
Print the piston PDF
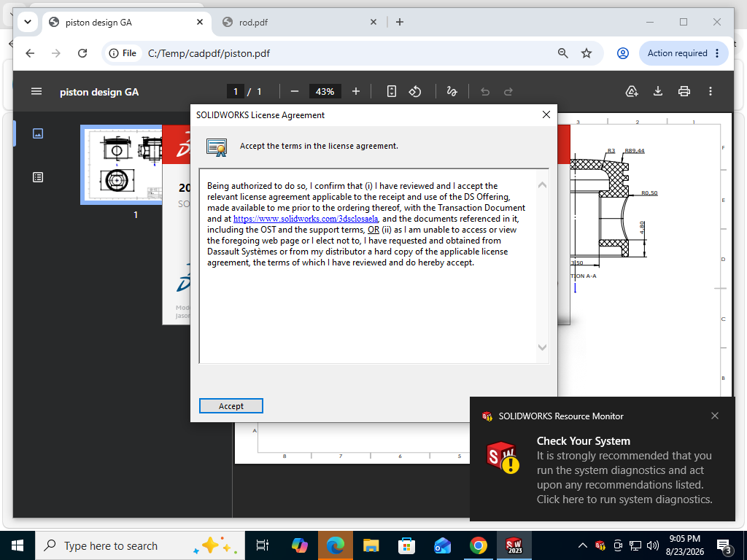pyautogui.click(x=684, y=91)
